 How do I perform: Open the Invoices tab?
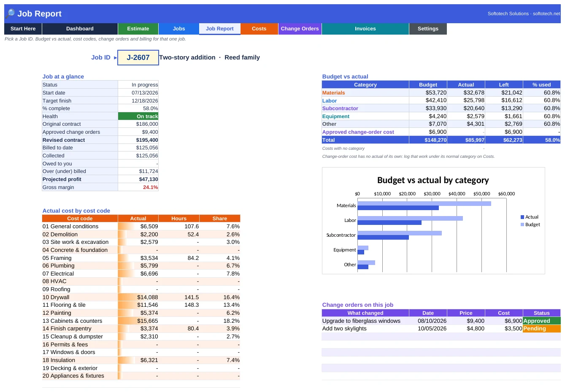tap(365, 29)
